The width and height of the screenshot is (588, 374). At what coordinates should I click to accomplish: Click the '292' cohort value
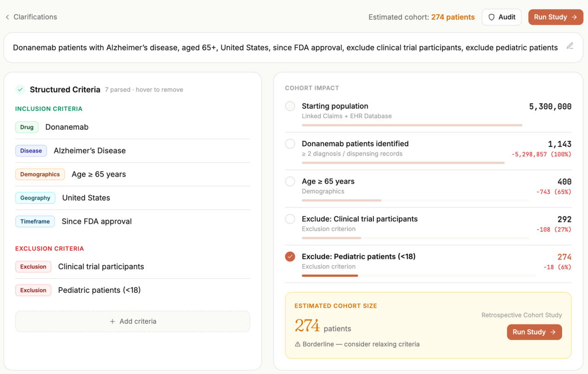pos(565,219)
